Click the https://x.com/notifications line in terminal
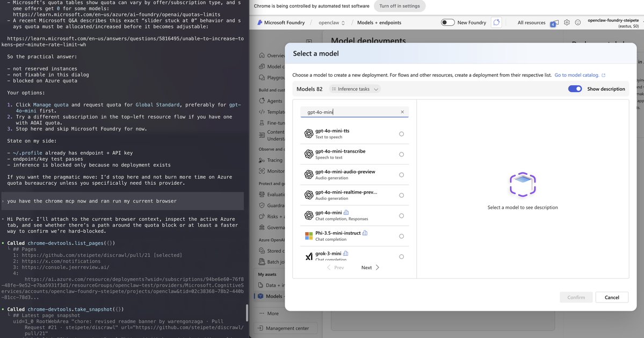The width and height of the screenshot is (644, 338). pos(57,261)
